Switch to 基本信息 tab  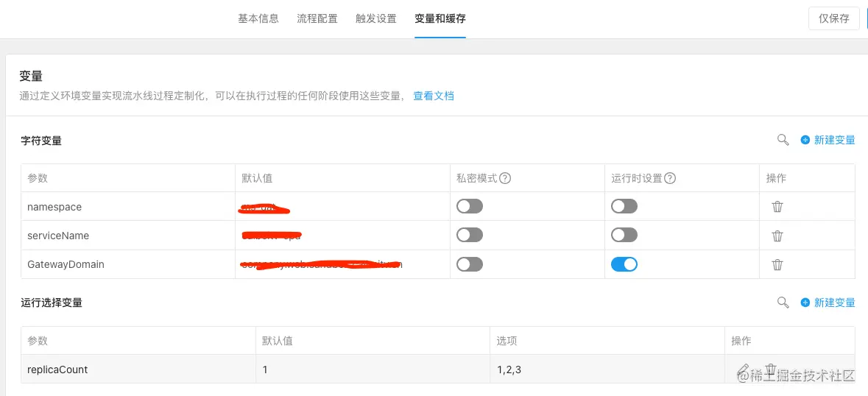point(258,19)
